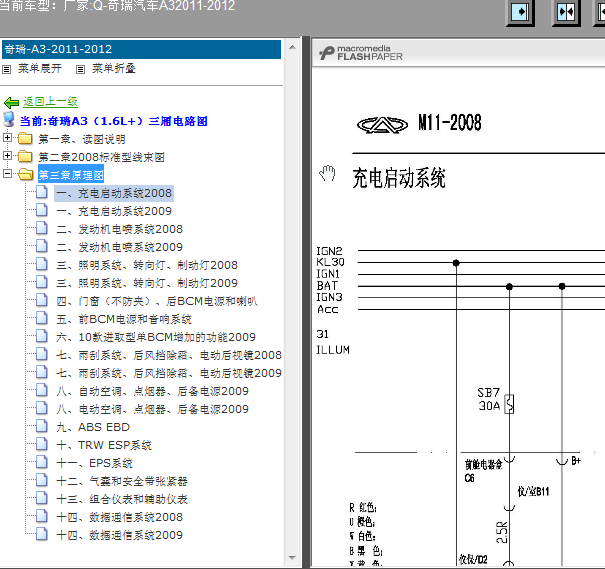Open 二、发动机电喷系统2008 diagram
Screen dimensions: 605x569
tap(119, 230)
